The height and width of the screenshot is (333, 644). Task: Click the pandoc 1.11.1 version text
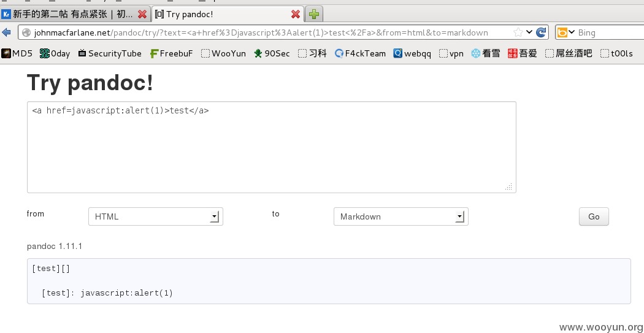tap(55, 247)
